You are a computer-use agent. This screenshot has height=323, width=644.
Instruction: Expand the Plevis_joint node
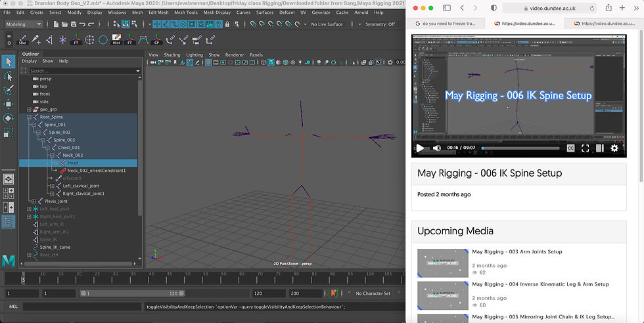point(34,202)
